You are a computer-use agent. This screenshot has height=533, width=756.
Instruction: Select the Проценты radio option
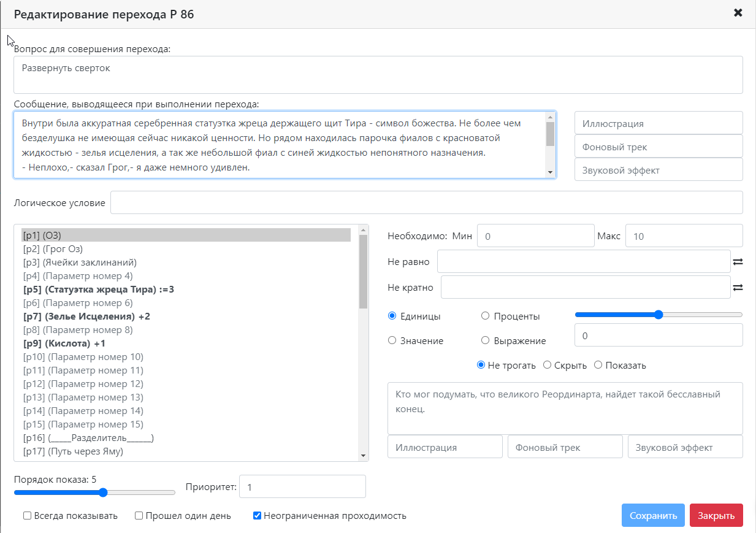coord(485,316)
